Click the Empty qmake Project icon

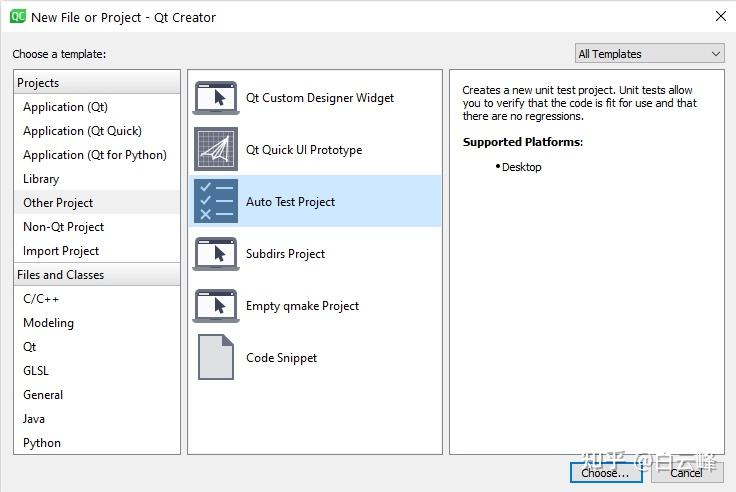tap(216, 306)
